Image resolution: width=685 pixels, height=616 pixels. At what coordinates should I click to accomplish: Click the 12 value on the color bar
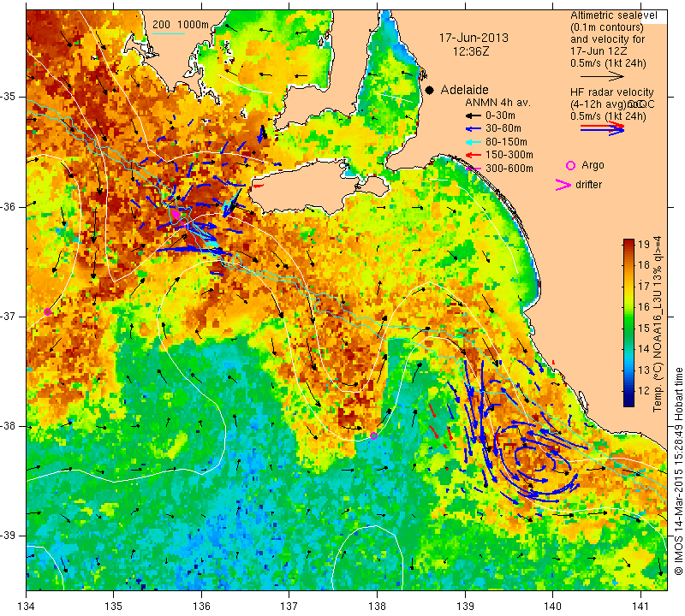pyautogui.click(x=644, y=391)
